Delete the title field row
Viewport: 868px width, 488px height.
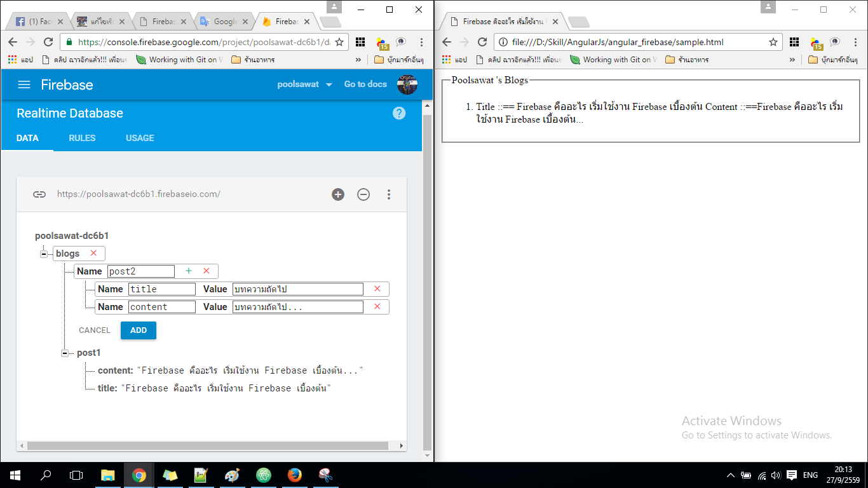(x=377, y=288)
